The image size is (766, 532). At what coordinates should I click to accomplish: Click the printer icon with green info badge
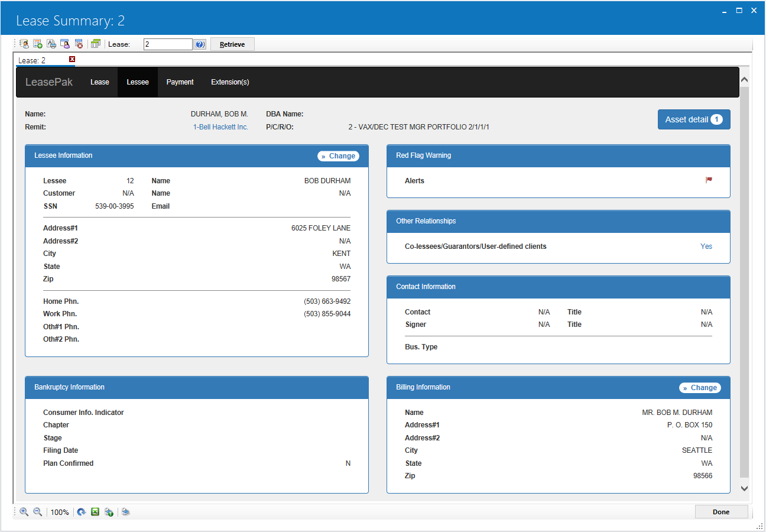[109, 512]
